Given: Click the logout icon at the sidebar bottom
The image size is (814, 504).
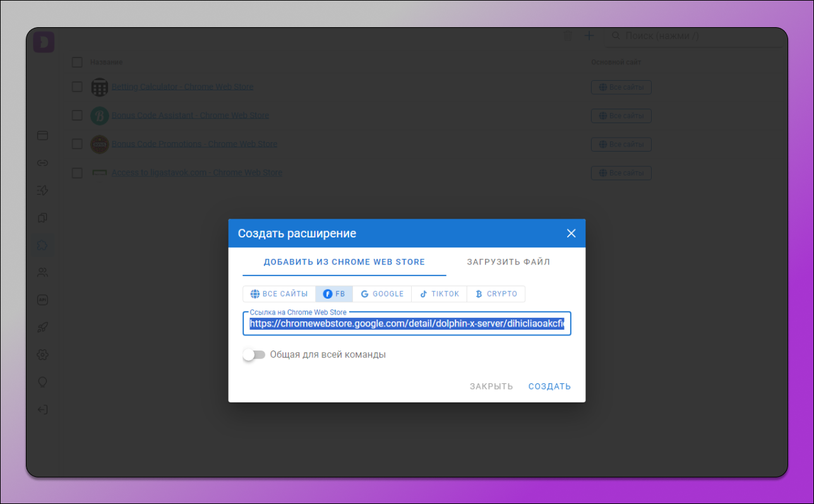Looking at the screenshot, I should point(43,409).
